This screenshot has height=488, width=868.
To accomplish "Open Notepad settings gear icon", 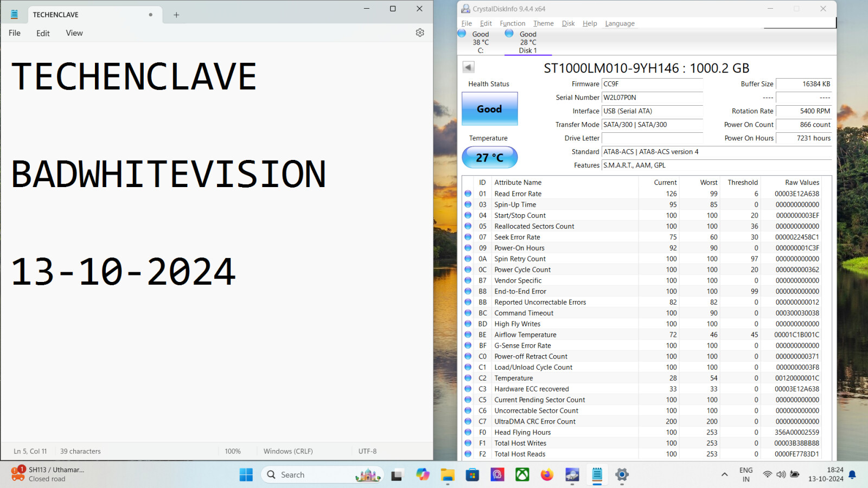I will [420, 33].
